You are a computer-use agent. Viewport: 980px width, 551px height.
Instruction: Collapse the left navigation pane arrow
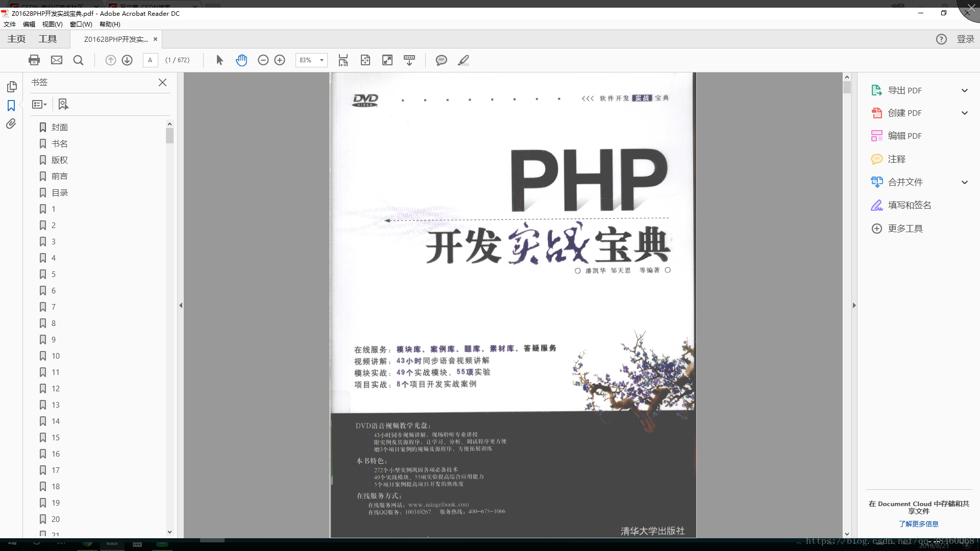[x=181, y=305]
